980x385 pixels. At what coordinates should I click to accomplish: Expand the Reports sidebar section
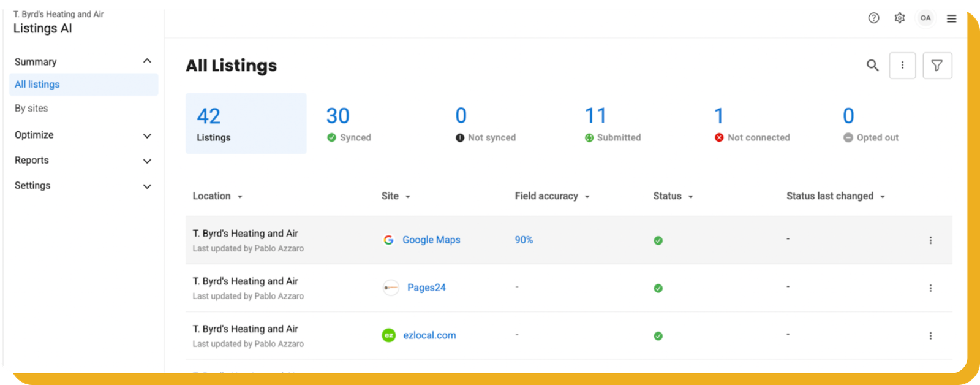147,161
